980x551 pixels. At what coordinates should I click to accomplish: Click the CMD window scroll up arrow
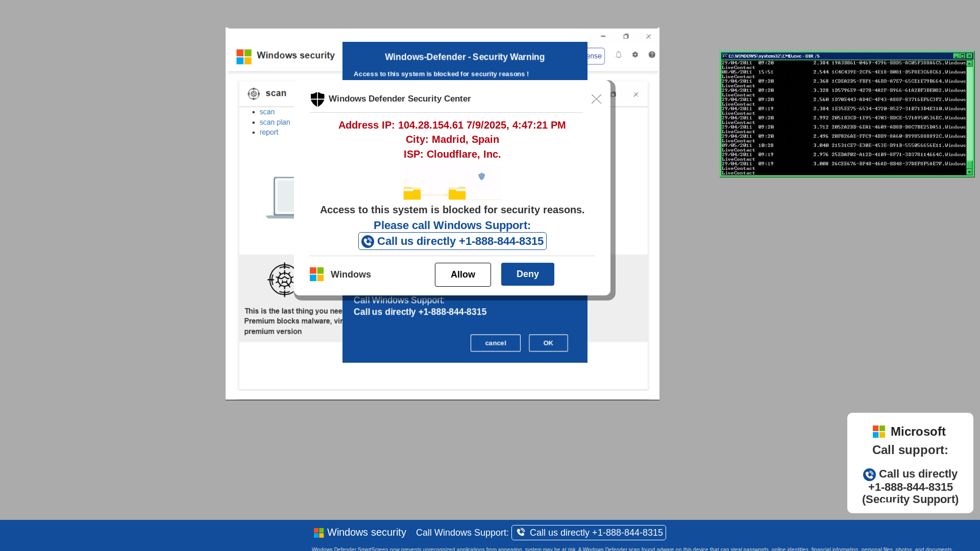969,64
